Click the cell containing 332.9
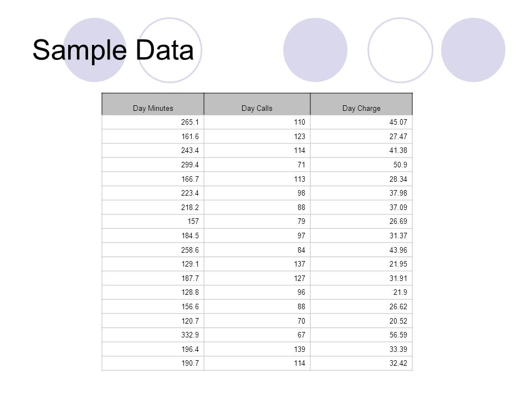Screen dimensions: 532x399 click(x=153, y=335)
